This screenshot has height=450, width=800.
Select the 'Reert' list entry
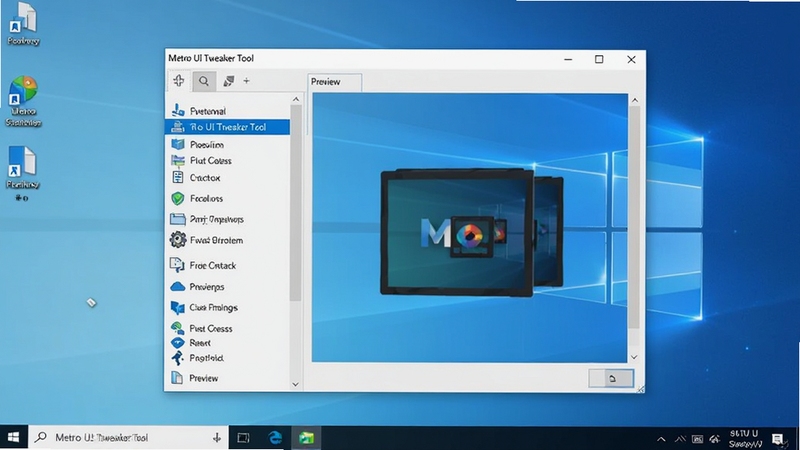(x=200, y=343)
